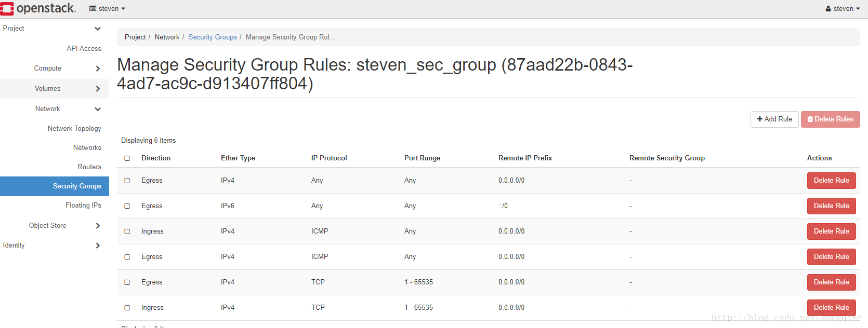Viewport: 868px width, 328px height.
Task: Select Security Groups in sidebar
Action: click(55, 186)
